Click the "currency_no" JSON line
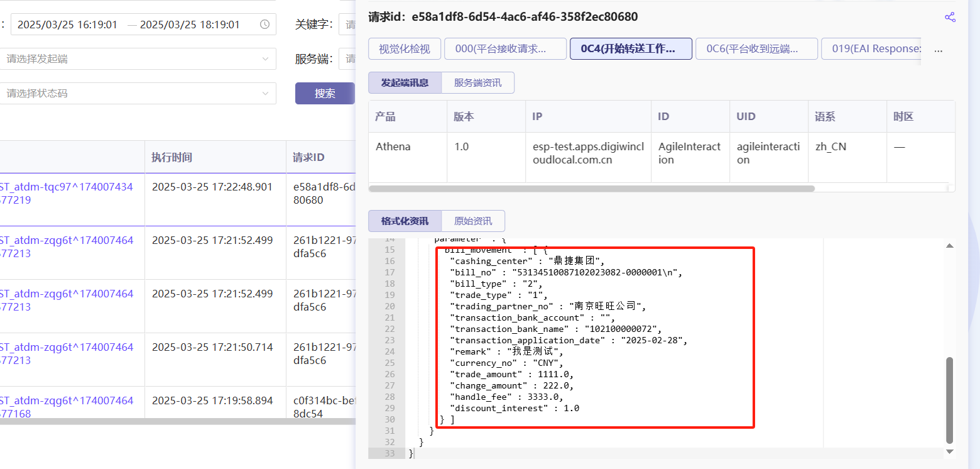Image resolution: width=980 pixels, height=469 pixels. [506, 363]
